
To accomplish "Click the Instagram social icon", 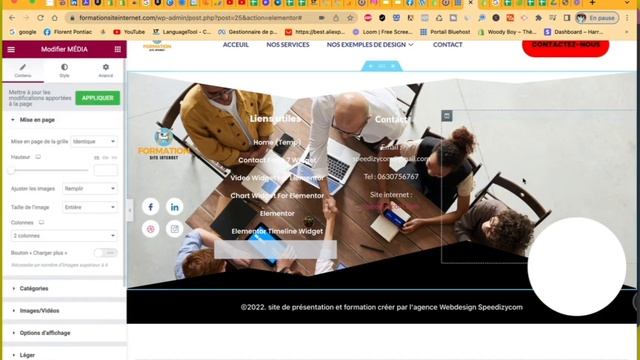I will tap(174, 229).
